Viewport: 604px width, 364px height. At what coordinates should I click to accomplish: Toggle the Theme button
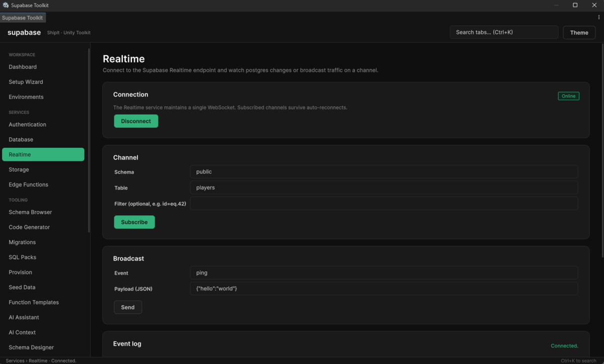coord(579,32)
